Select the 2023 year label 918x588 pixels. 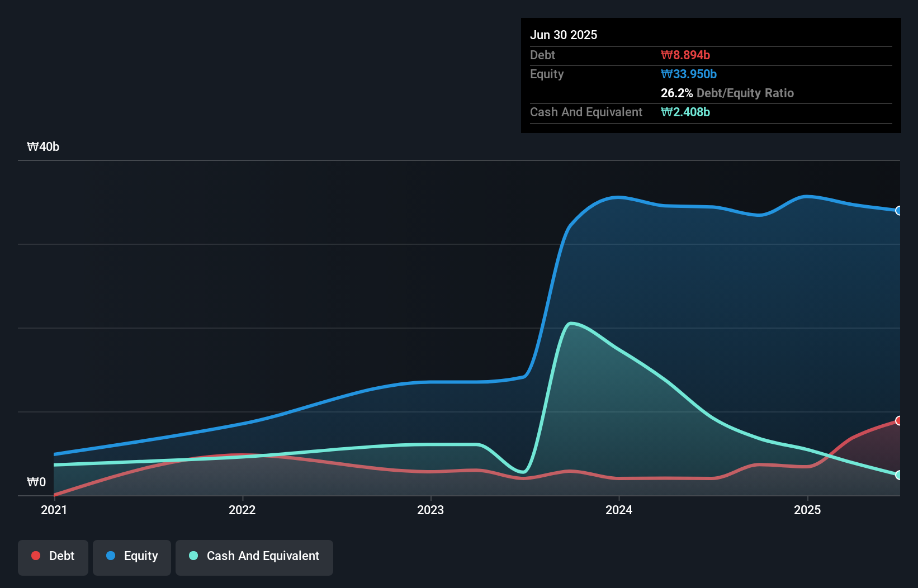pos(430,510)
